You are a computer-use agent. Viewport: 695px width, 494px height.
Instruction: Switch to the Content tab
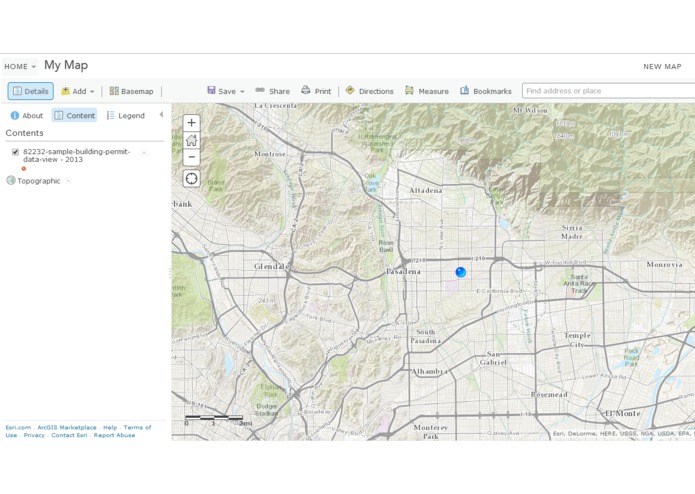(74, 116)
